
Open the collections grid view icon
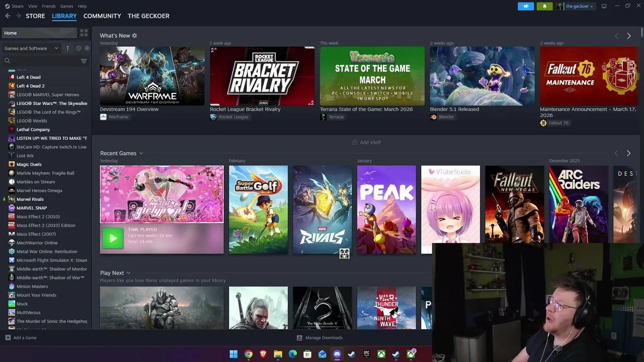click(x=84, y=33)
